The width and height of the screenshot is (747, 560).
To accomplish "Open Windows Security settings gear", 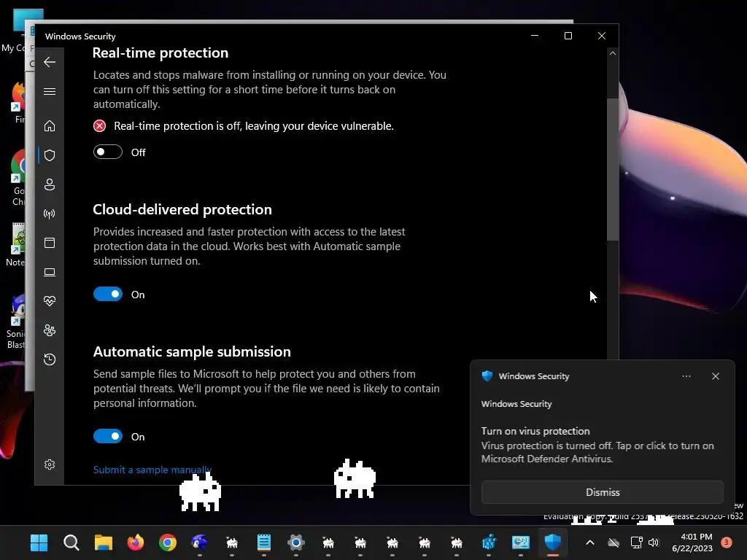I will click(x=50, y=464).
